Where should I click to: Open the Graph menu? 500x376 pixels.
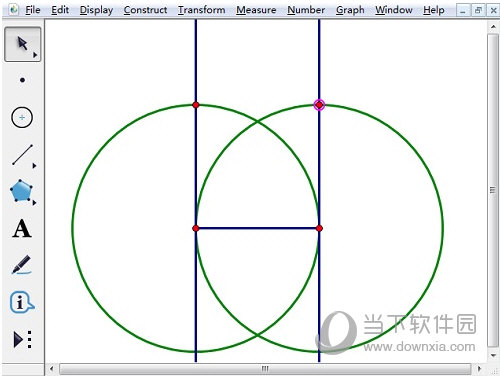tap(350, 10)
